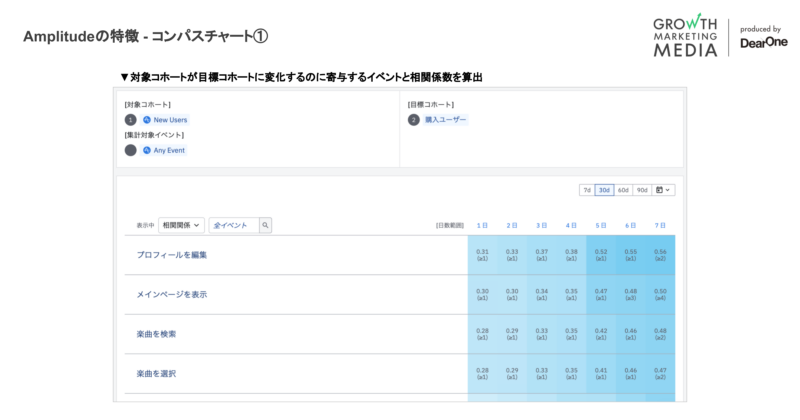The width and height of the screenshot is (800, 420).
Task: Click the search magnifier icon beside 全イベント
Action: (x=265, y=225)
